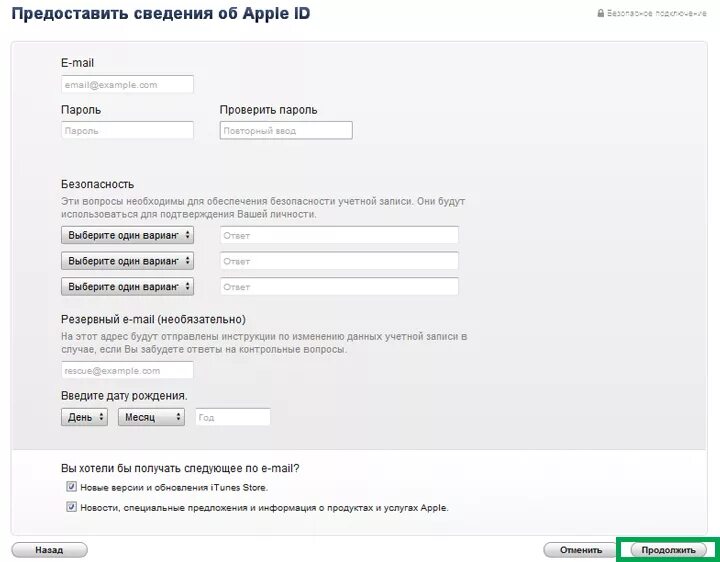Focus the Пароль password field
The height and width of the screenshot is (562, 720).
tap(127, 130)
